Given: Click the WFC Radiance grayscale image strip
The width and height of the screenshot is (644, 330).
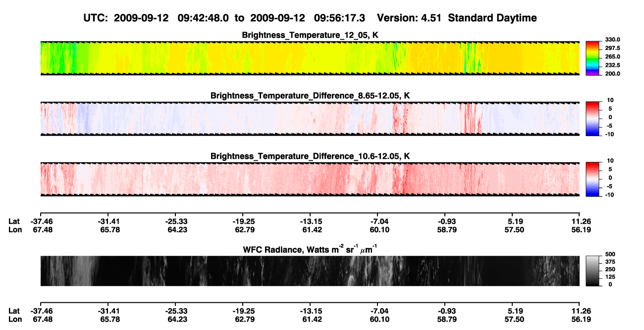Looking at the screenshot, I should pos(310,271).
